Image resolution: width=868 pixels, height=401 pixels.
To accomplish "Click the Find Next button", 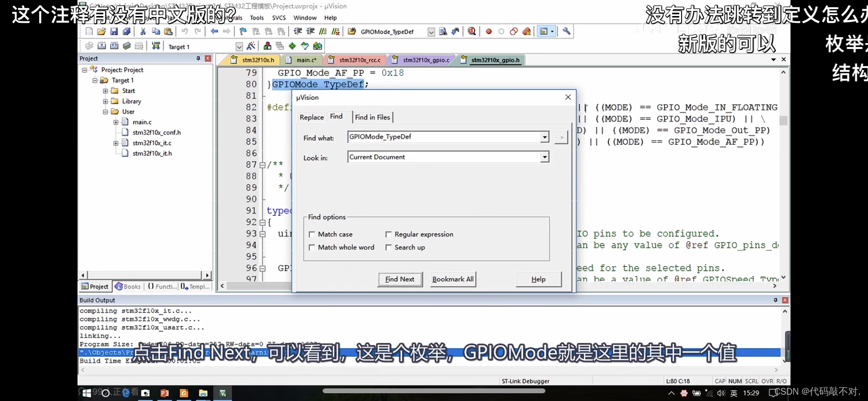I will point(400,279).
